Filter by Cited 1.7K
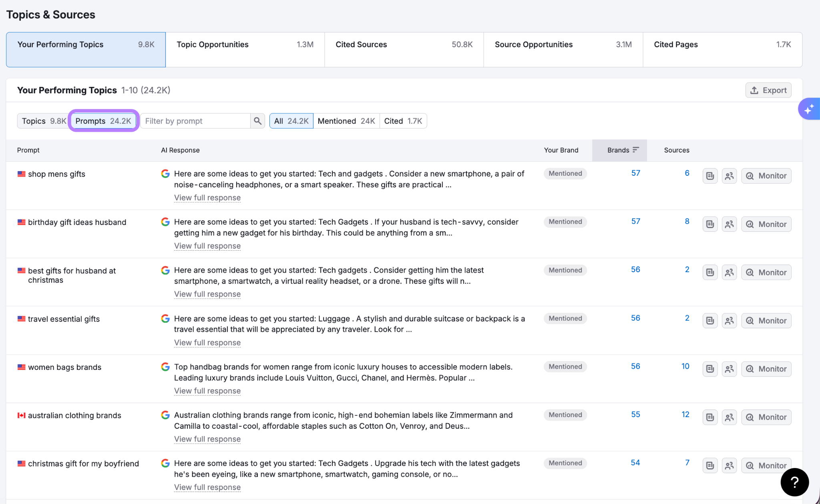 pos(403,121)
